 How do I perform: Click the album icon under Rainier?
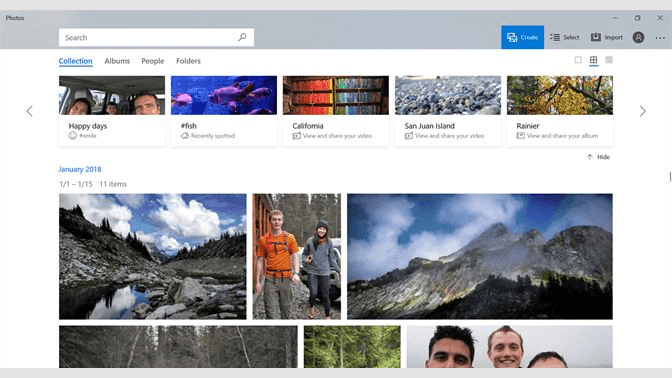click(x=521, y=136)
